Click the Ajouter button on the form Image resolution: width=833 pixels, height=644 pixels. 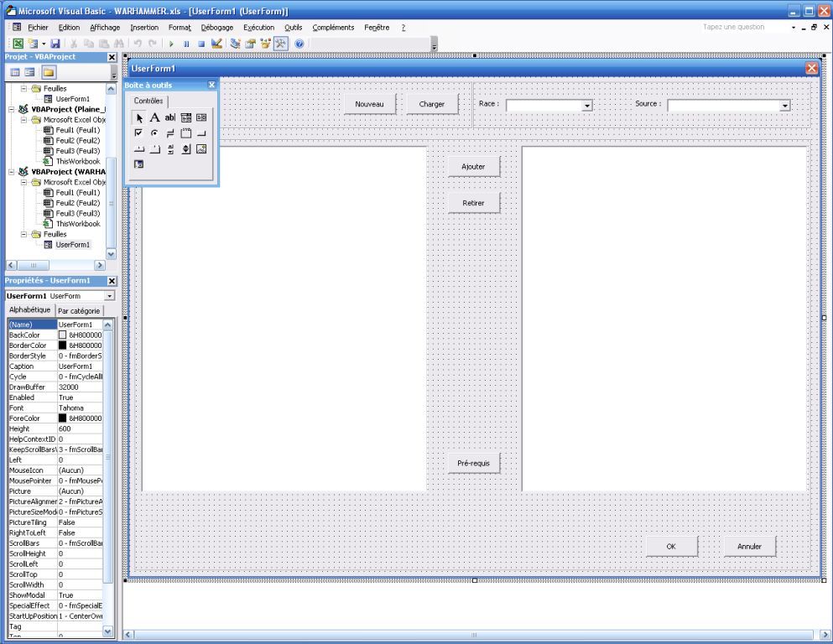coord(473,167)
